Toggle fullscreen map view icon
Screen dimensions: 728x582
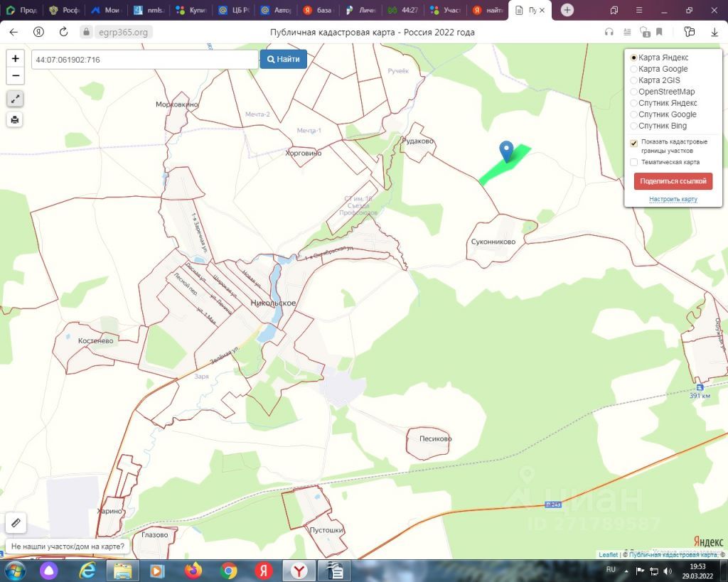16,98
